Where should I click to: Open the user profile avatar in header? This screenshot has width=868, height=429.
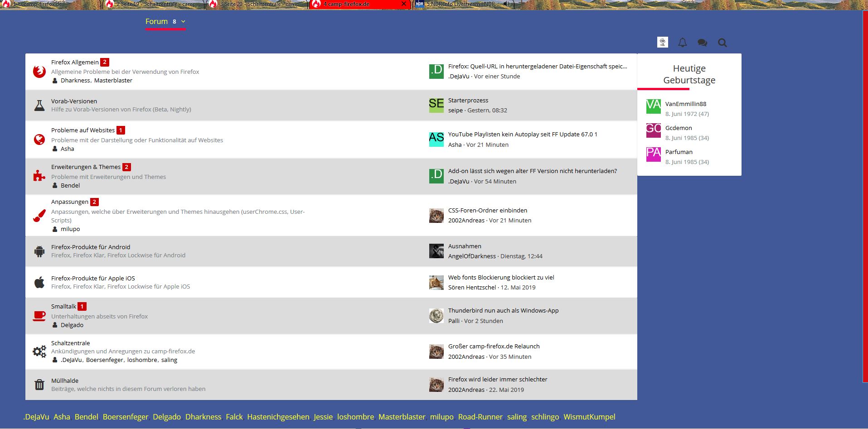click(x=663, y=43)
